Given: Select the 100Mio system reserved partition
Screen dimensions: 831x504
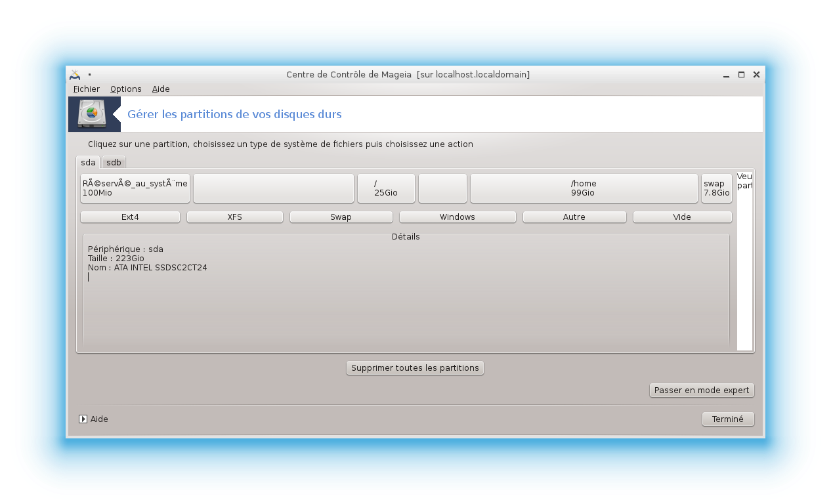Looking at the screenshot, I should pos(135,188).
